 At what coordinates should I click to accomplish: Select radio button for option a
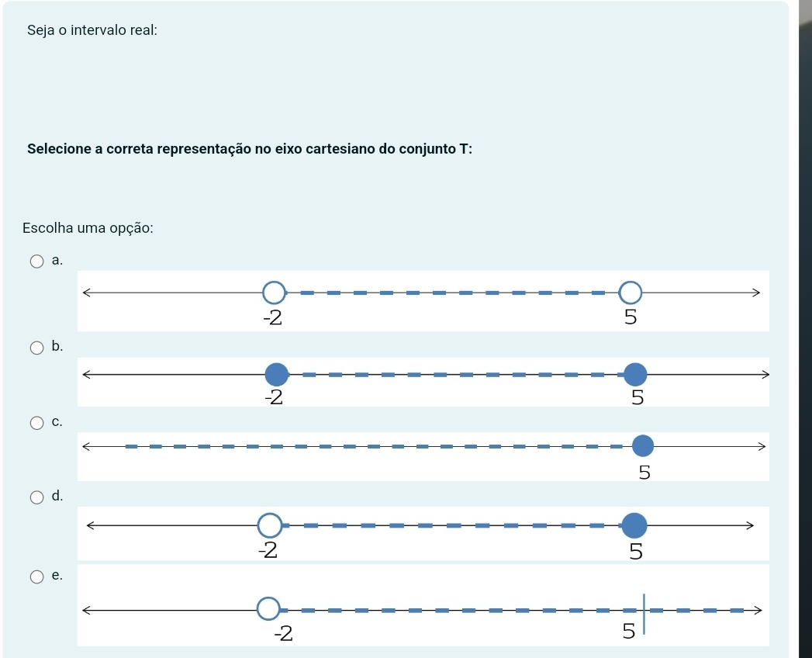(36, 261)
